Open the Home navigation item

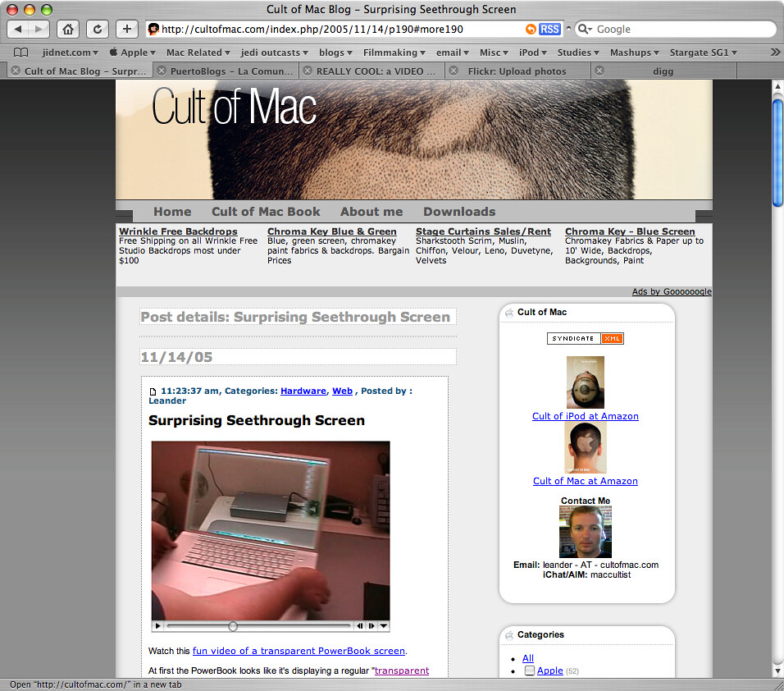[172, 212]
